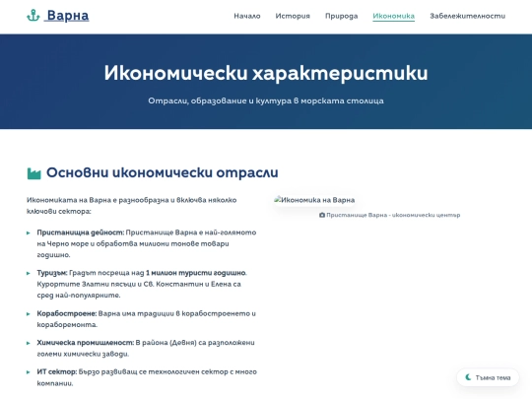This screenshot has height=399, width=532.
Task: Click the anchor logo icon
Action: (x=33, y=15)
